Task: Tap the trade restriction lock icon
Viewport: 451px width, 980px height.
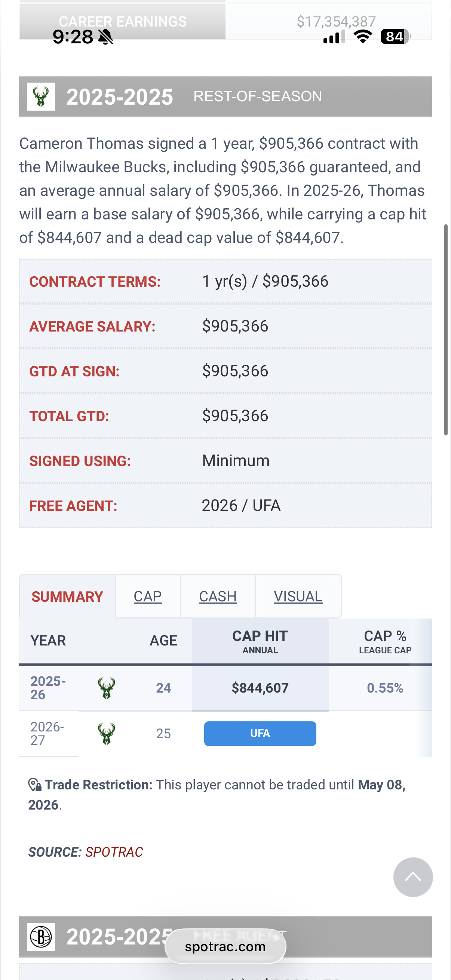Action: [35, 785]
